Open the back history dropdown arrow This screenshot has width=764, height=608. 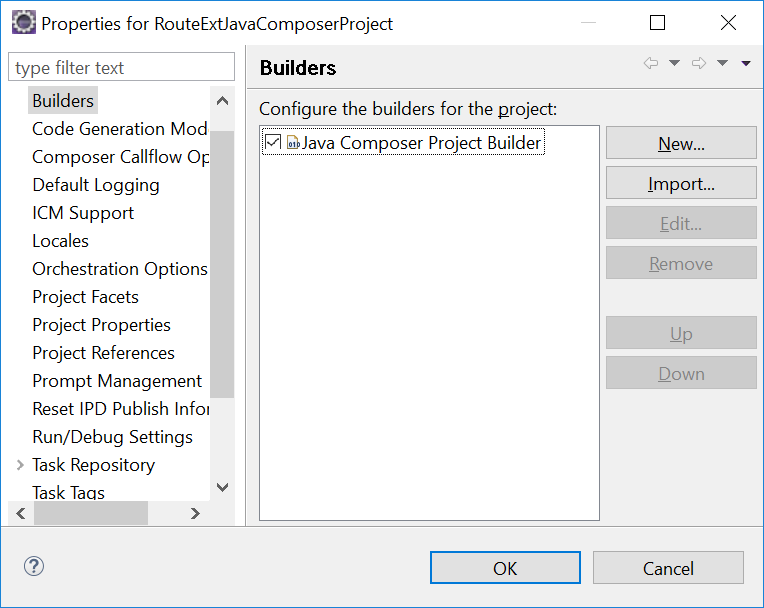click(x=674, y=64)
